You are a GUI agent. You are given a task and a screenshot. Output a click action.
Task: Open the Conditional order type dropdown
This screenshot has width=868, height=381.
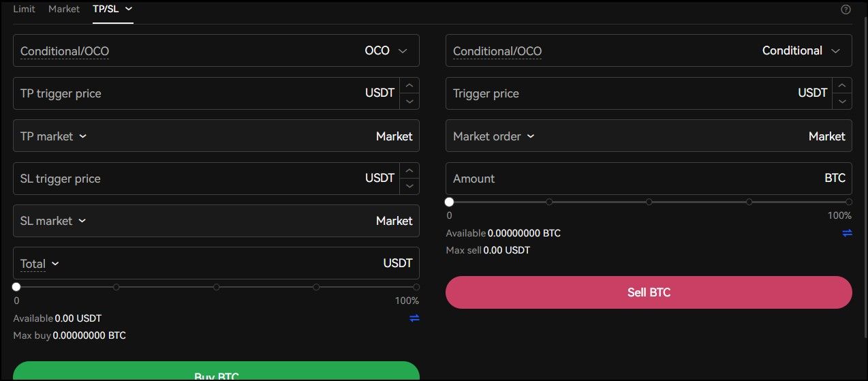[801, 51]
